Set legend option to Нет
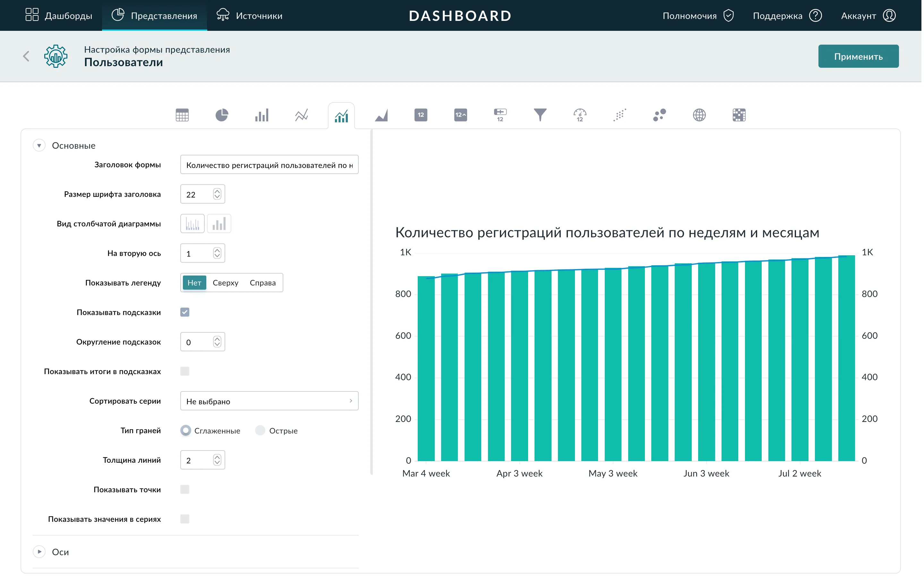 (x=194, y=283)
